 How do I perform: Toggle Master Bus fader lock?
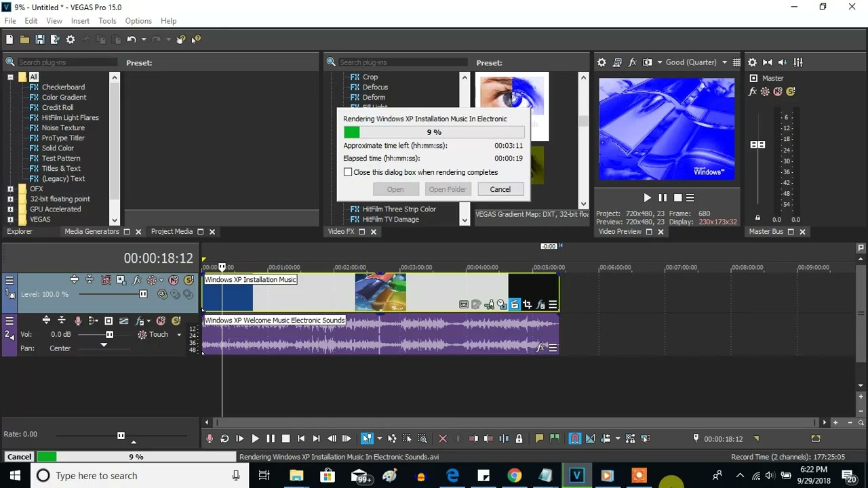[757, 218]
